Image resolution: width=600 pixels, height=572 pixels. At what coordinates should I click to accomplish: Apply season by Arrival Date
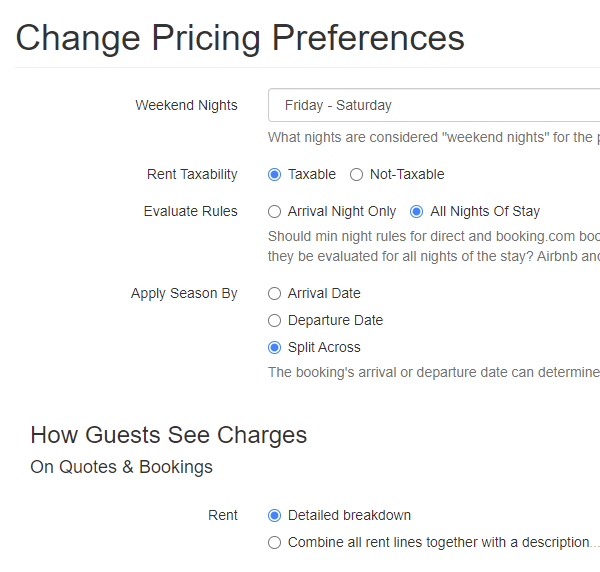pos(274,293)
